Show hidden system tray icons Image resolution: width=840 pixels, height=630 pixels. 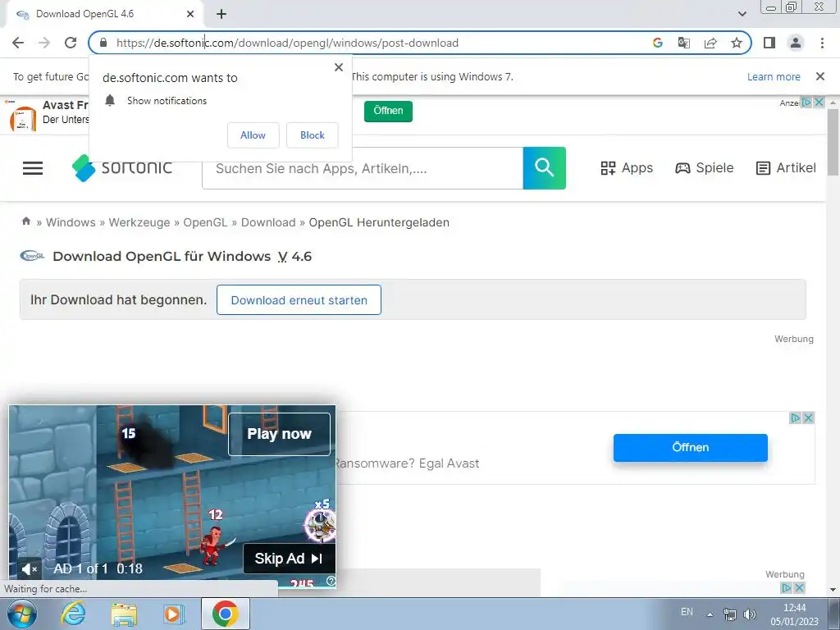(x=710, y=614)
